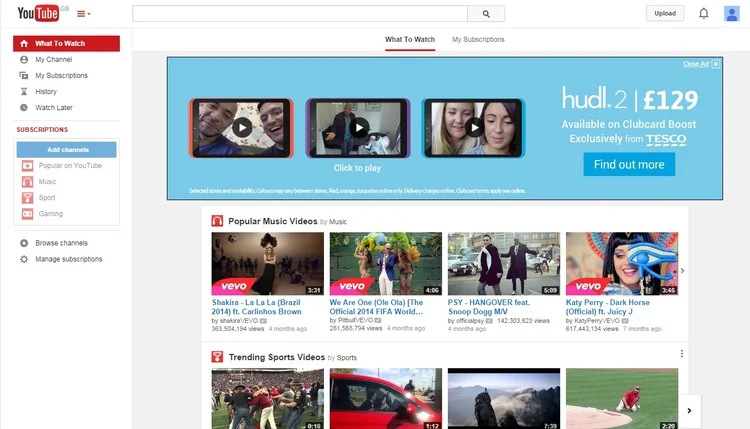Screen dimensions: 750x429
Task: Open the Sport channel in subscriptions
Action: point(47,198)
